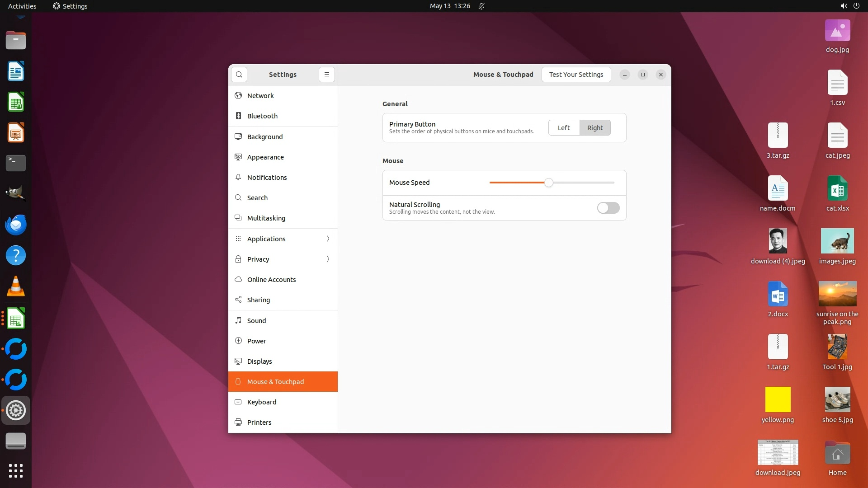Image resolution: width=868 pixels, height=488 pixels.
Task: Toggle the Natural Scrolling switch
Action: 608,208
